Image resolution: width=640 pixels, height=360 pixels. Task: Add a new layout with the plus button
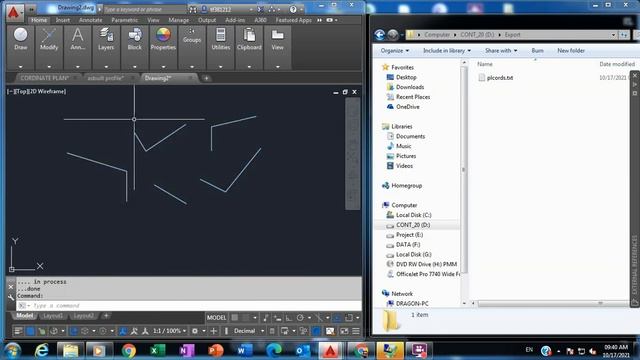point(106,316)
